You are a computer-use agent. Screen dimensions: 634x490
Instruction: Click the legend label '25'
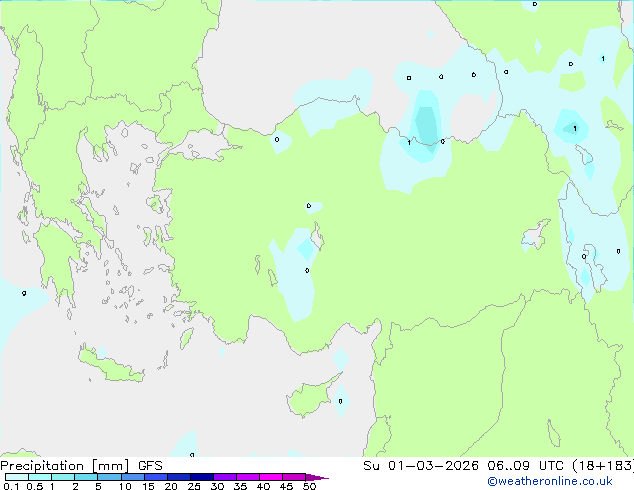coord(194,486)
